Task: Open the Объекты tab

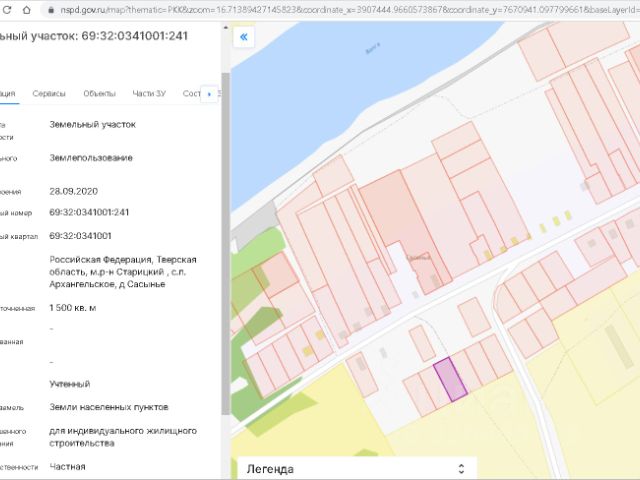Action: coord(99,93)
